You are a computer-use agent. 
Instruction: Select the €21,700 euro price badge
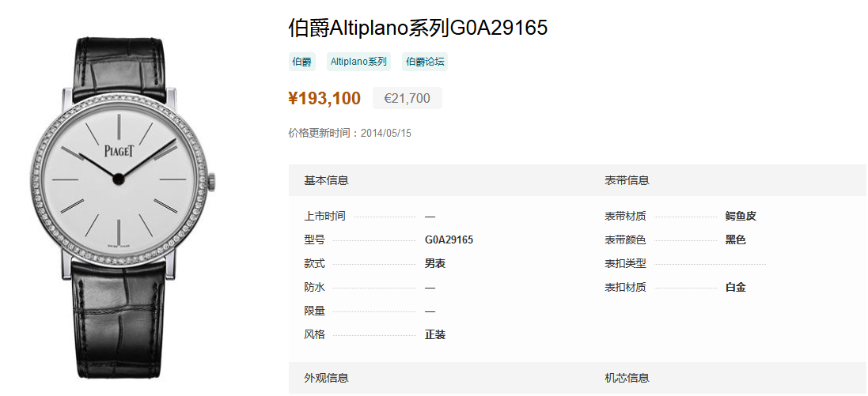click(407, 99)
